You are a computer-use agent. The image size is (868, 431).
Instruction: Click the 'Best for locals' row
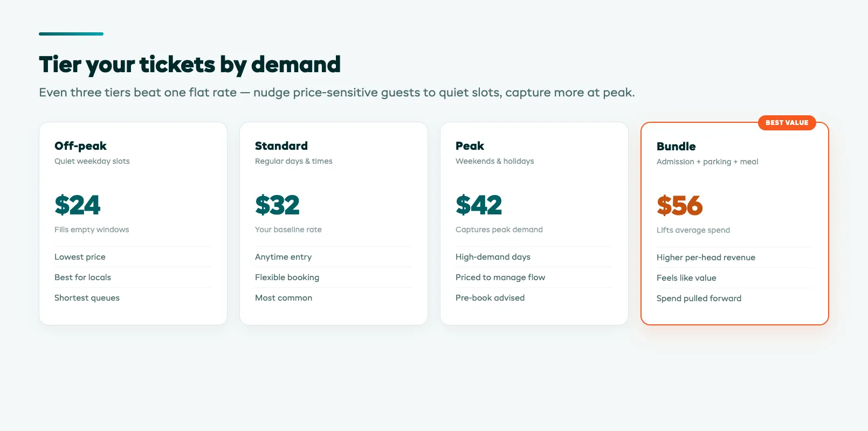(133, 277)
